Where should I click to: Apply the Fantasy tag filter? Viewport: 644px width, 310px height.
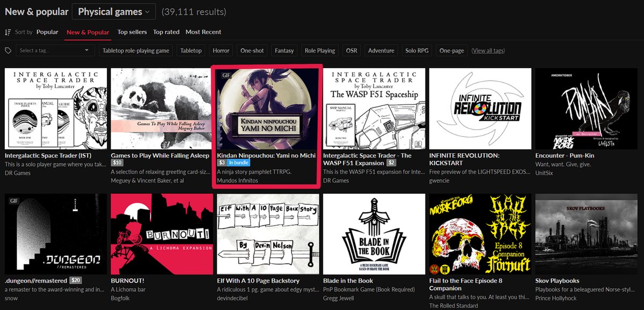[284, 51]
